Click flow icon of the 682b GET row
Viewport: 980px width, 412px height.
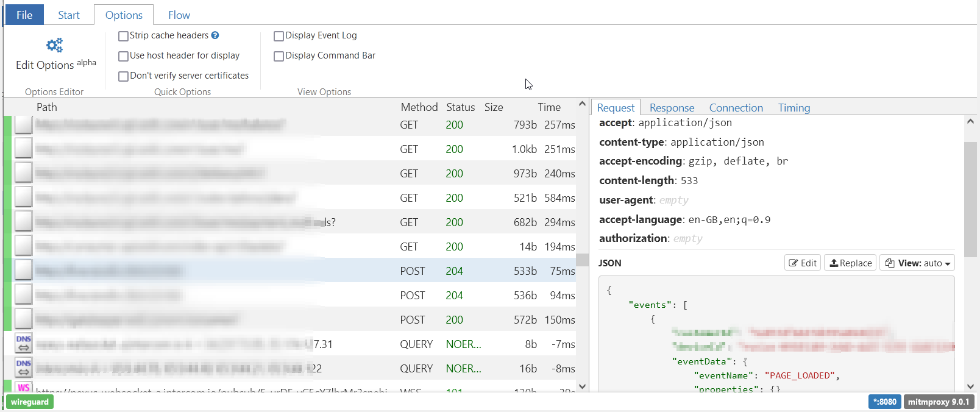tap(24, 222)
